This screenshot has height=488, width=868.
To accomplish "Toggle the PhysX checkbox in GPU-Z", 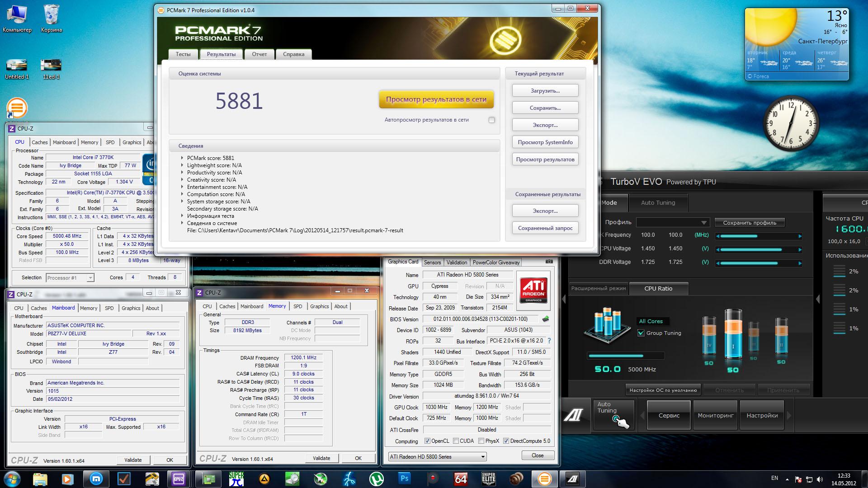I will click(x=481, y=441).
